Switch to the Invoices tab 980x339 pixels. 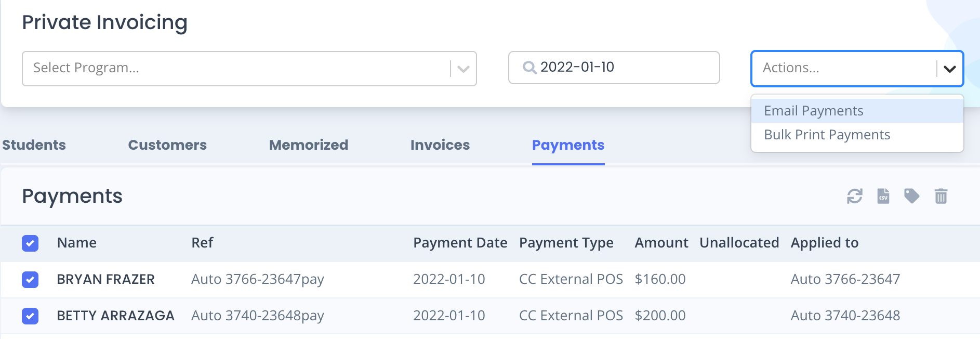440,145
